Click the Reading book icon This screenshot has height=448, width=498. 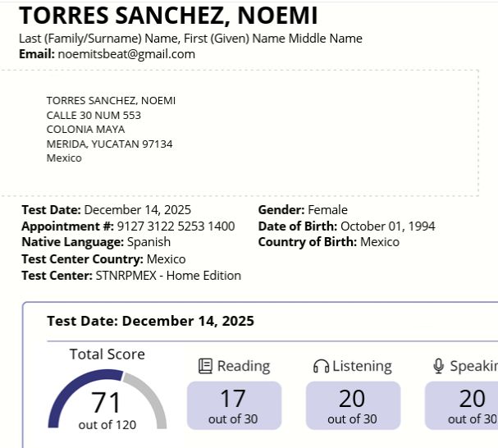tap(205, 366)
